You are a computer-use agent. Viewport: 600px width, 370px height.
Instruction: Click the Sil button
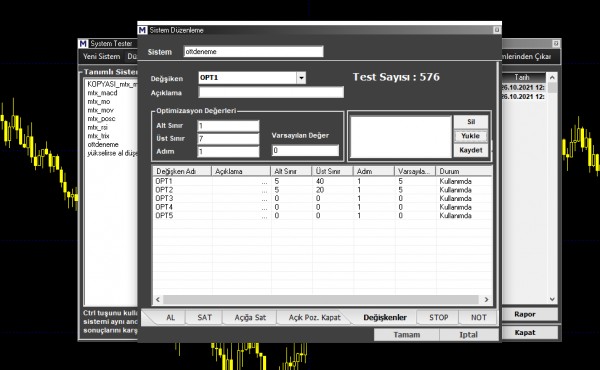pos(471,122)
